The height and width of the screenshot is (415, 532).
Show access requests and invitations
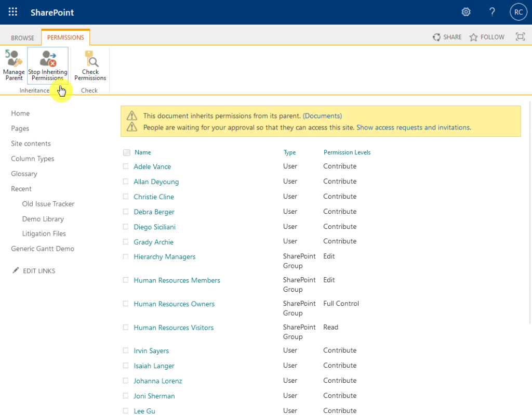pos(414,127)
